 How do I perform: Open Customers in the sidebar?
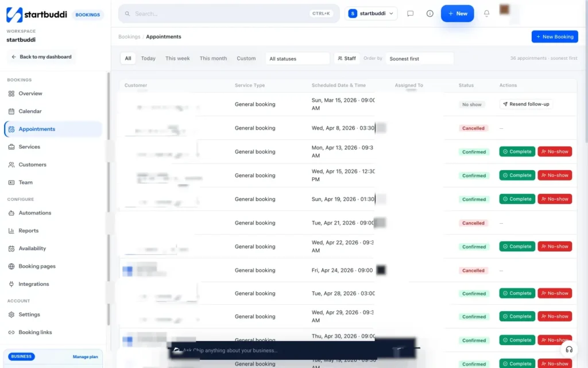coord(32,164)
